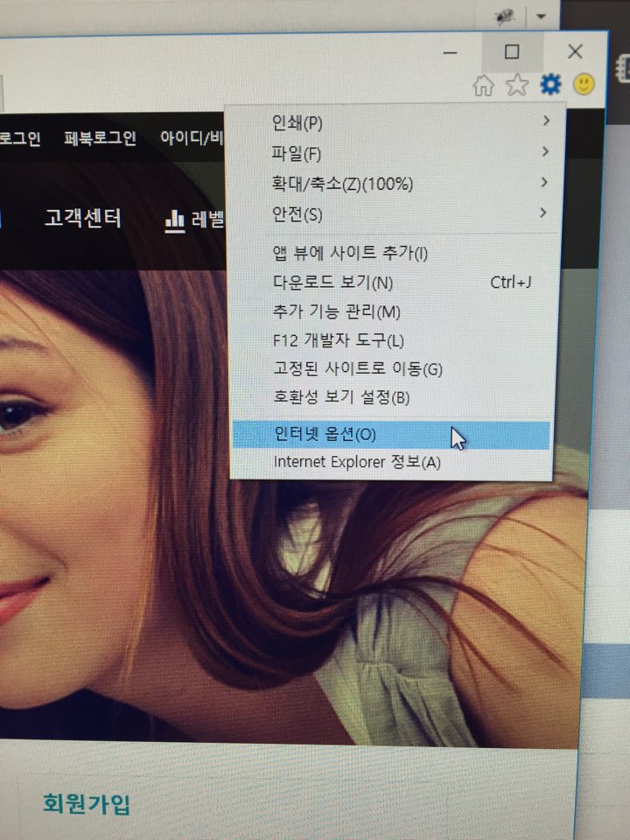Click the Tools gear icon

(x=550, y=84)
